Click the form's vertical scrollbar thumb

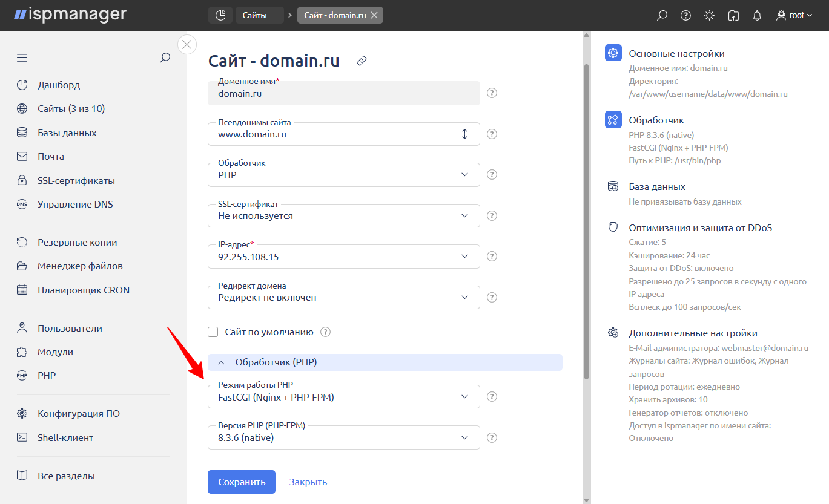586,221
